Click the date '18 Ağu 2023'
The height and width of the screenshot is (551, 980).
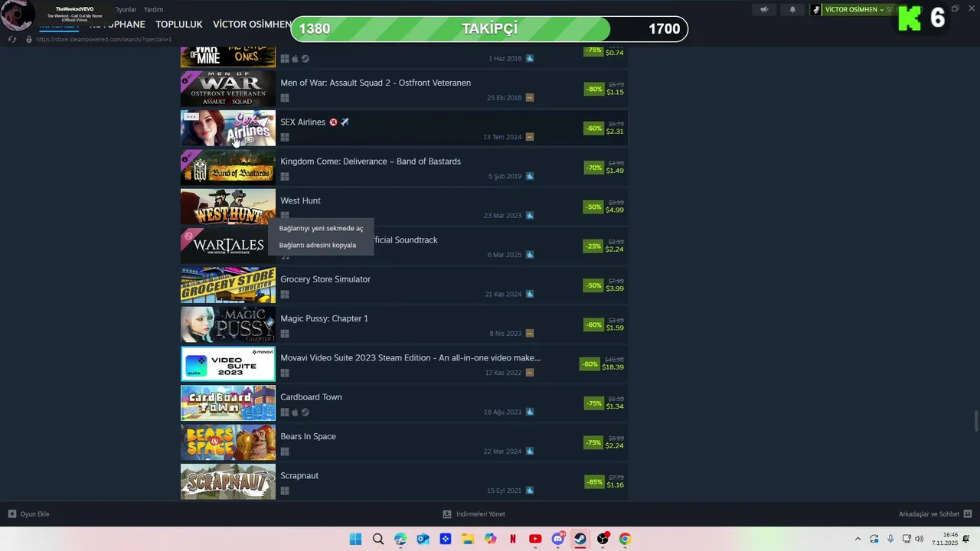tap(502, 412)
